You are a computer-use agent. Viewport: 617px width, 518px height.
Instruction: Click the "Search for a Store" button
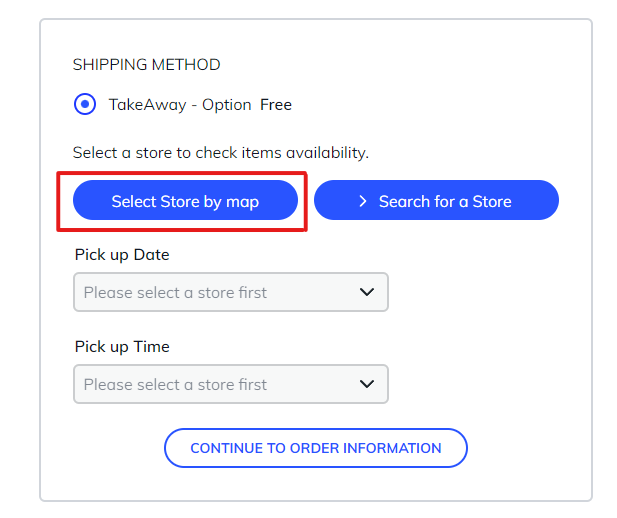tap(436, 201)
